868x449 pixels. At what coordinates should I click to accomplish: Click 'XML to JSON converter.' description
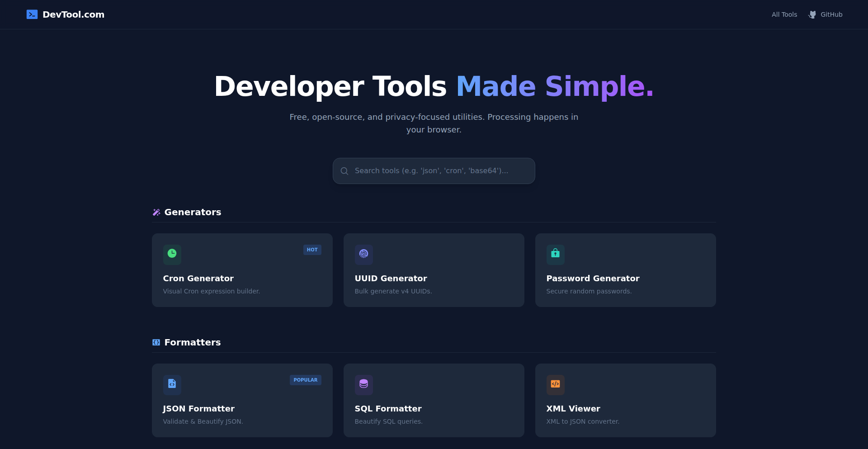click(x=583, y=421)
